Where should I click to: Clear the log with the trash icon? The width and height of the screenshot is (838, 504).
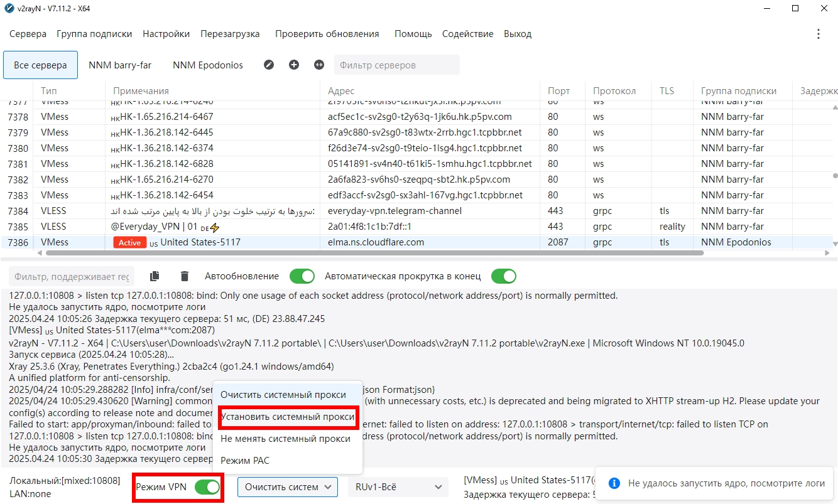pos(184,276)
